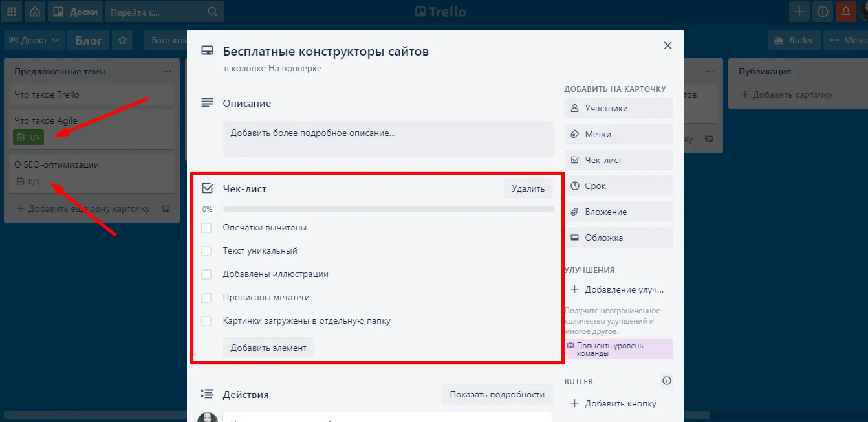Click the checklist progress bar
Viewport: 868px width, 422px height.
click(388, 209)
